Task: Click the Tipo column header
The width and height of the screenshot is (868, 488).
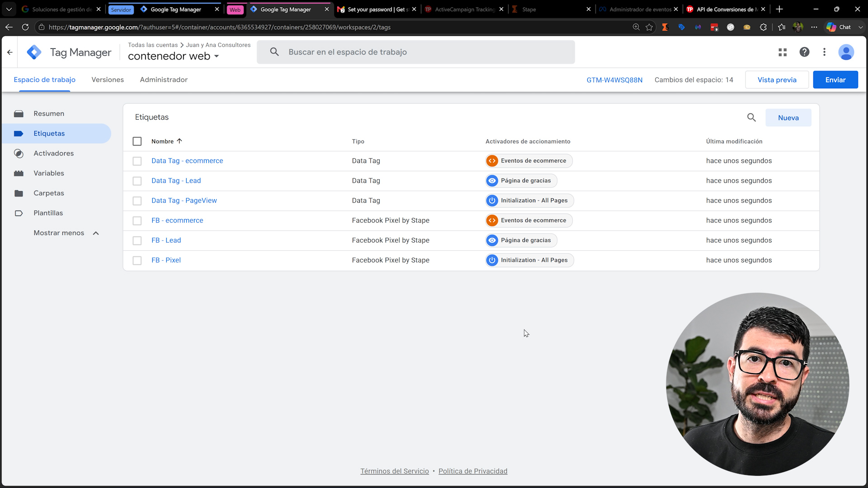Action: [358, 141]
